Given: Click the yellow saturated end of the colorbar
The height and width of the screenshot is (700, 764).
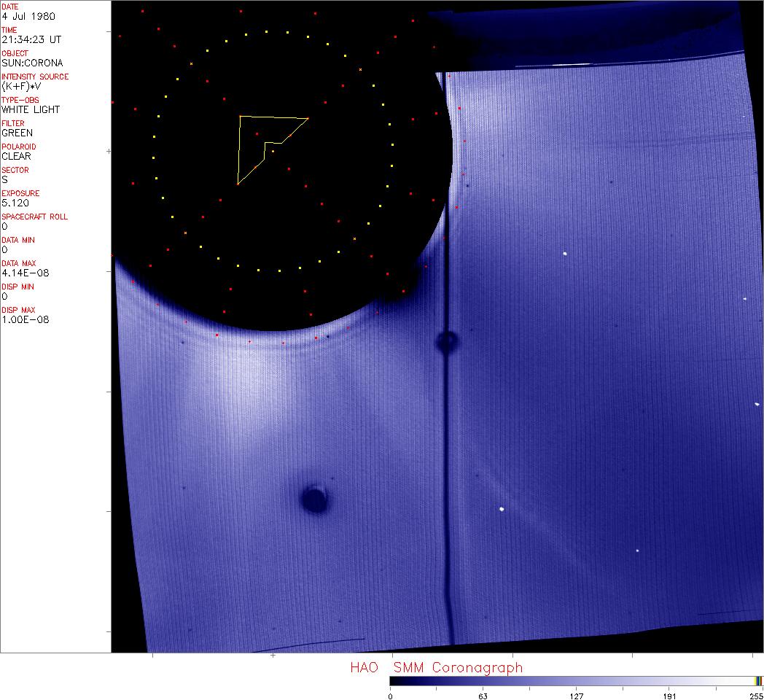Looking at the screenshot, I should 759,681.
